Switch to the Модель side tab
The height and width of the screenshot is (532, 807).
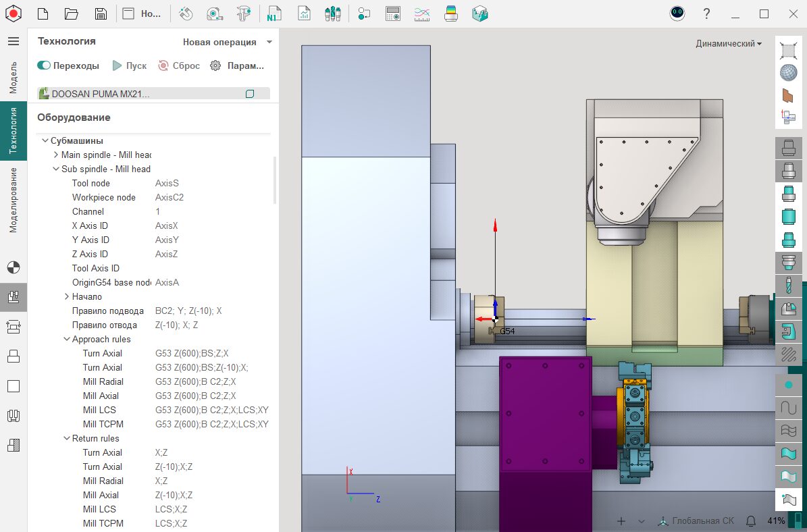(x=13, y=76)
